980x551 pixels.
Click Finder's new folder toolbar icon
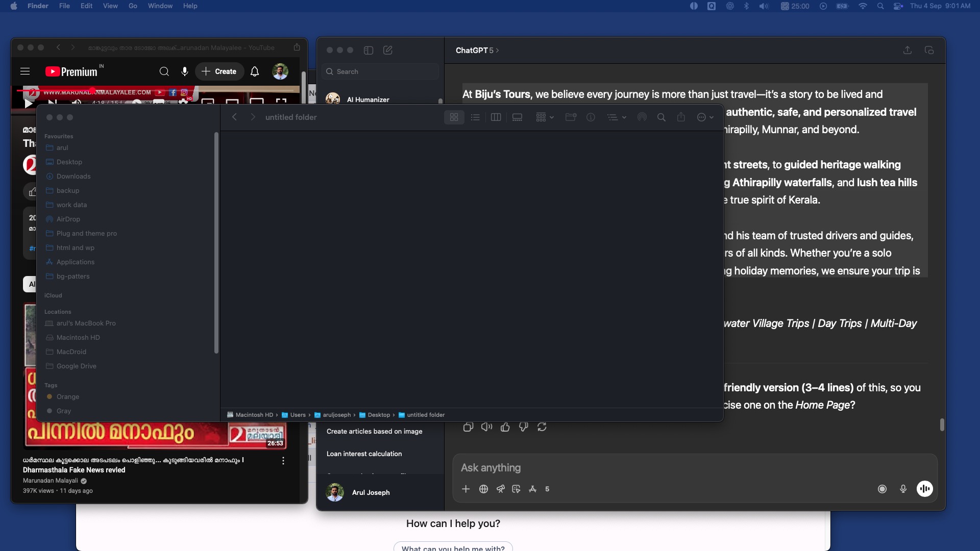point(571,117)
